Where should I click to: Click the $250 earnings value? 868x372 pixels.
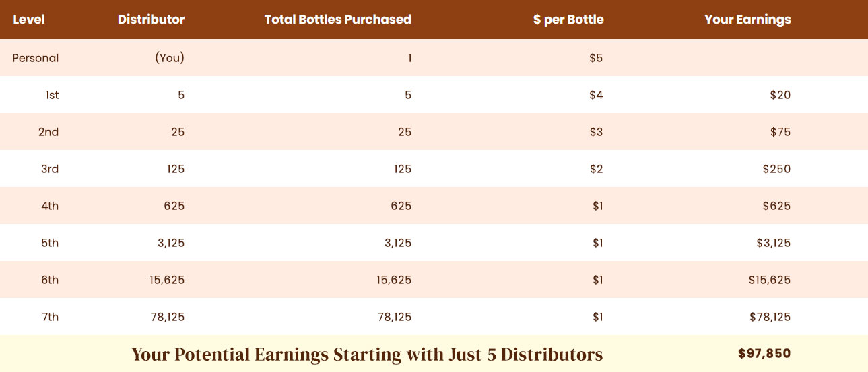click(x=776, y=169)
